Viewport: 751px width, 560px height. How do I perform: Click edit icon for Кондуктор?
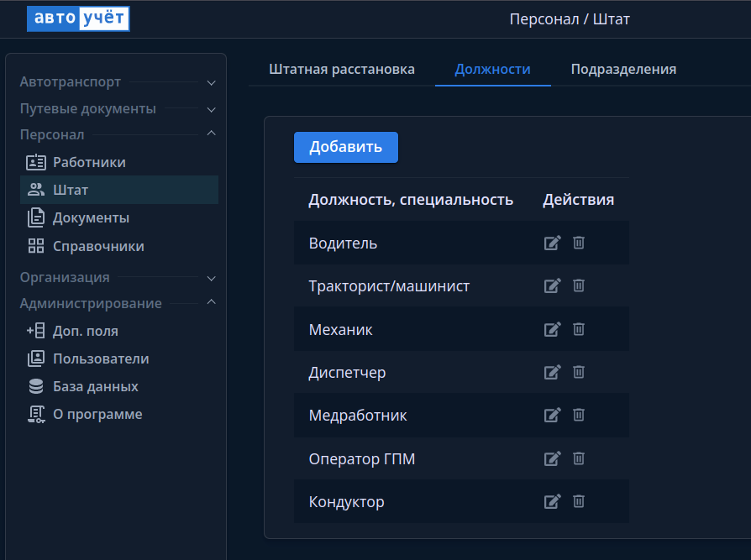(x=552, y=501)
